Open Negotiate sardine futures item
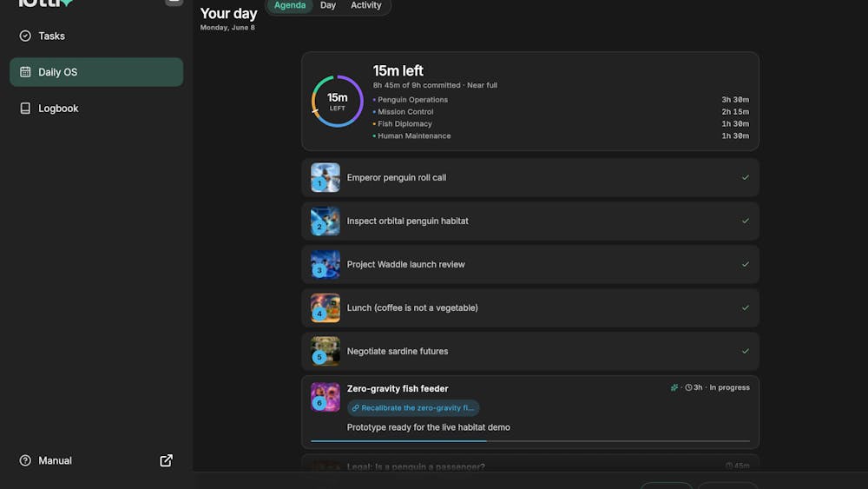The image size is (868, 489). click(x=529, y=351)
